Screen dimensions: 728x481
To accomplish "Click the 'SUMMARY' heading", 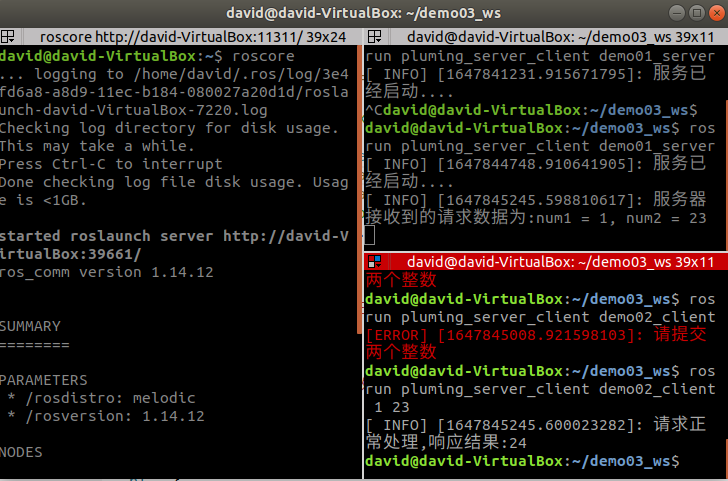I will click(x=30, y=326).
